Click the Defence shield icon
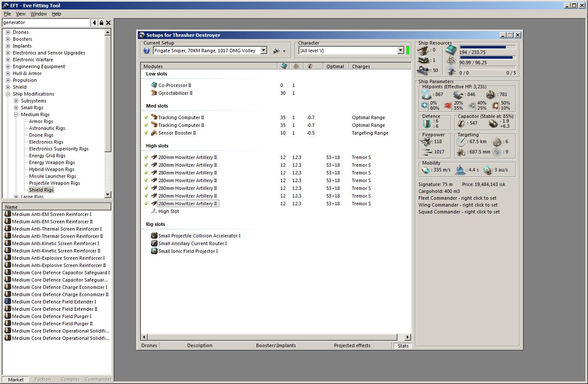The height and width of the screenshot is (384, 588). [427, 123]
